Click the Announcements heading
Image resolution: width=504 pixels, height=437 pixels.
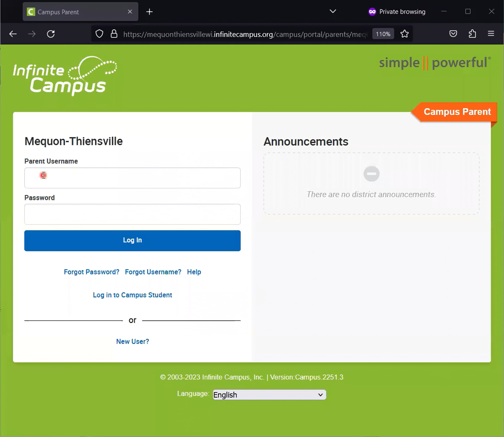pyautogui.click(x=306, y=142)
